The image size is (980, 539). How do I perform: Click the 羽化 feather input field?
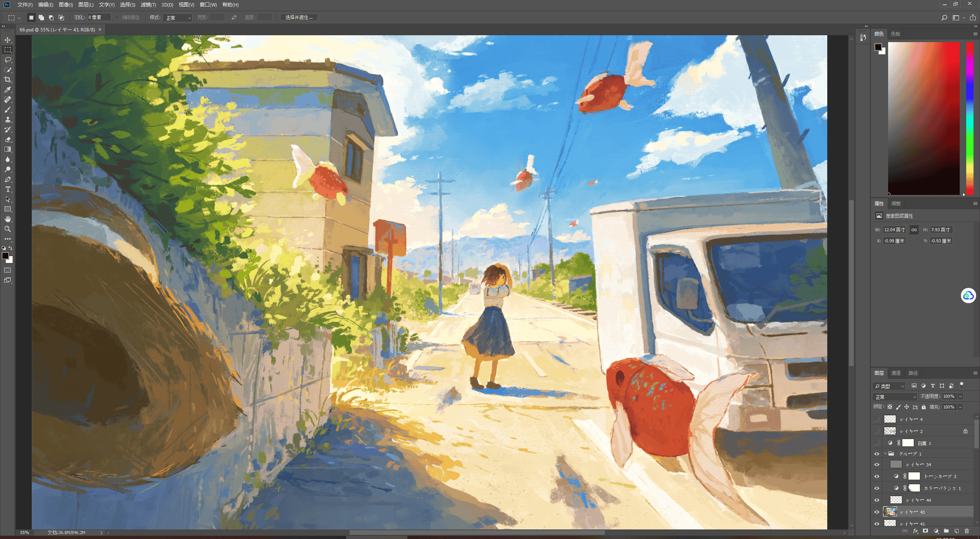[99, 18]
